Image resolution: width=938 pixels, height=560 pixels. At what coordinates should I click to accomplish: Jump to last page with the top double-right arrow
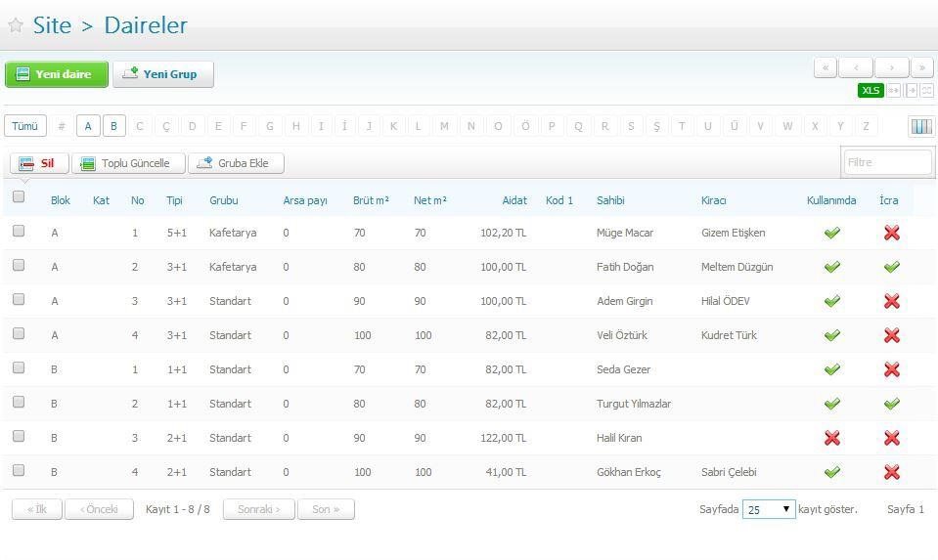click(x=922, y=67)
